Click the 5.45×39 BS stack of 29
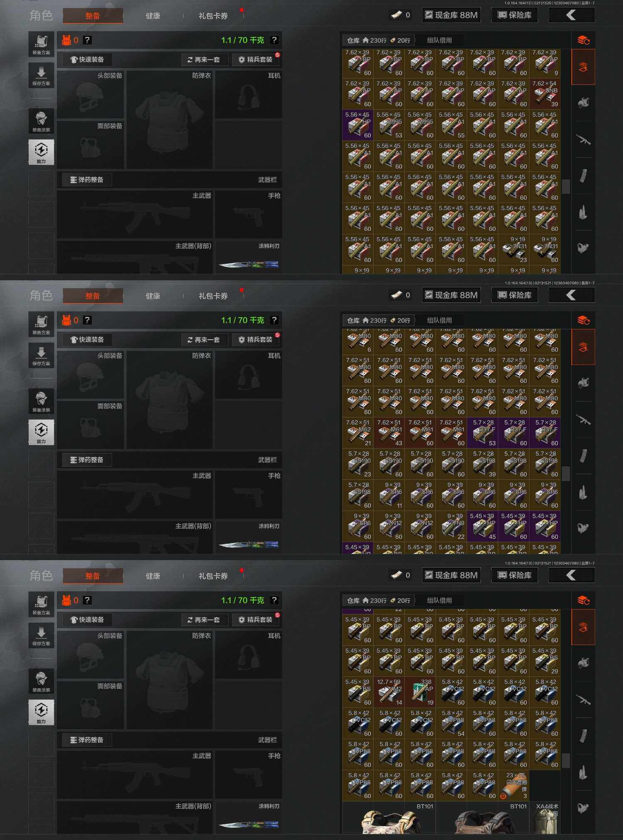 point(545,661)
